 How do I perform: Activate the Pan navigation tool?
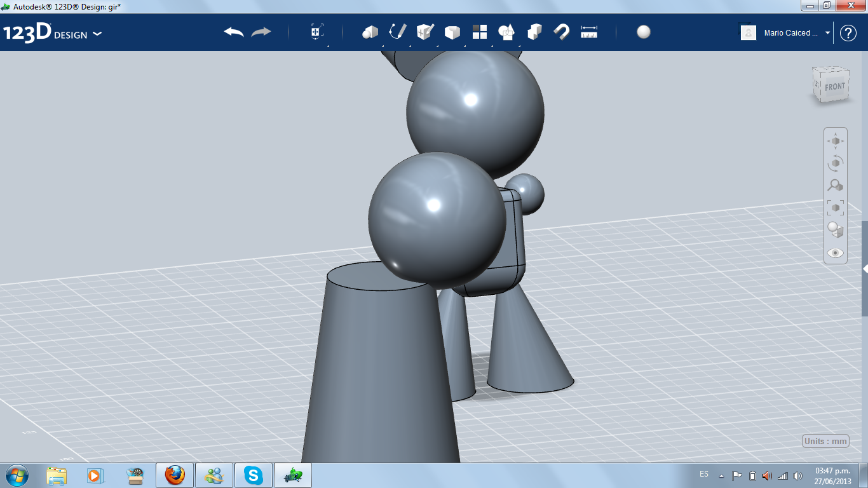pyautogui.click(x=836, y=140)
